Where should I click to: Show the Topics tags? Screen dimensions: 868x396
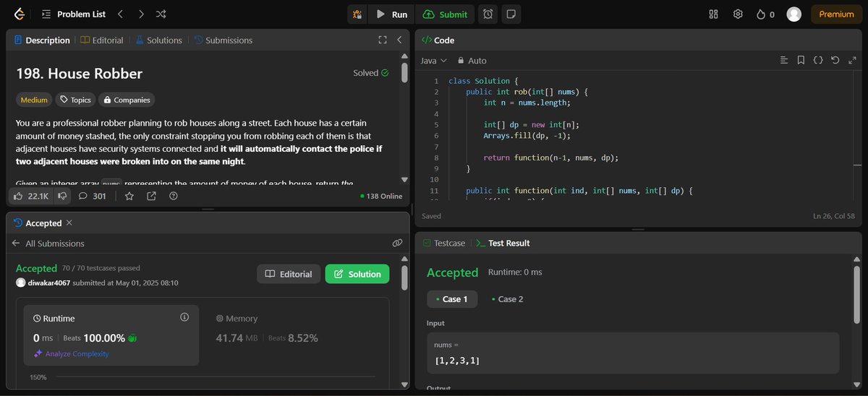(75, 100)
